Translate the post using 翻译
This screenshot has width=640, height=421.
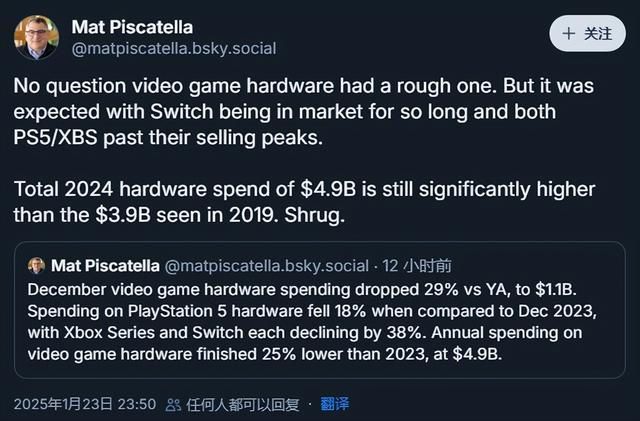click(x=333, y=405)
